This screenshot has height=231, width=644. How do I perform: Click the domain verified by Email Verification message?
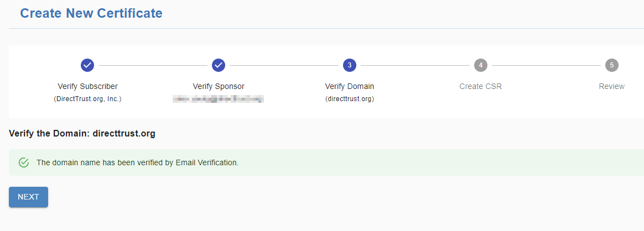click(137, 162)
